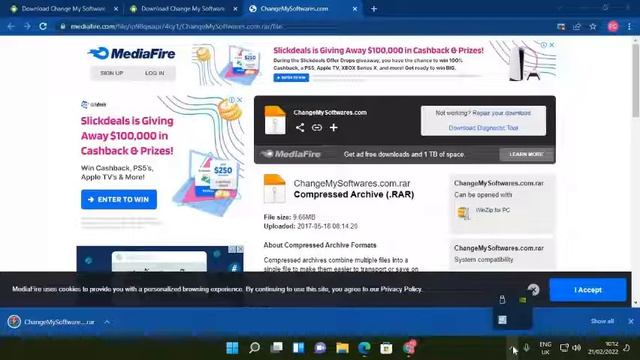This screenshot has height=360, width=640.
Task: Click Show all downloads
Action: [x=602, y=321]
